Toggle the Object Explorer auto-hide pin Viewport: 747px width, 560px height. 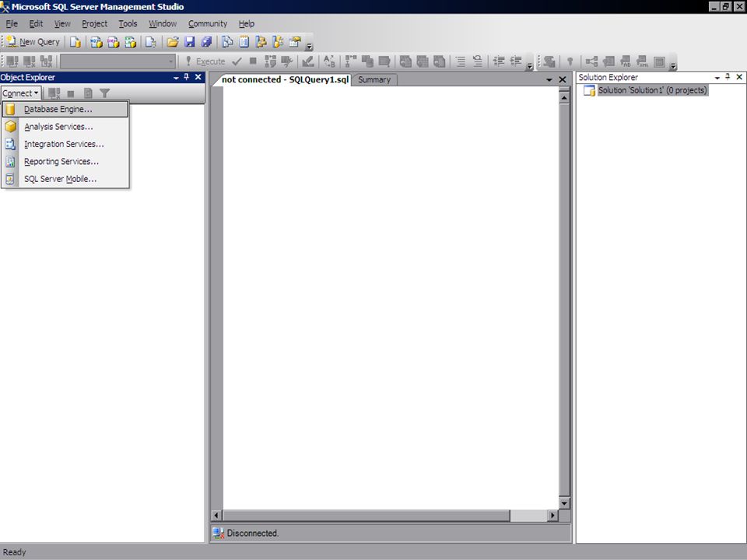click(186, 77)
